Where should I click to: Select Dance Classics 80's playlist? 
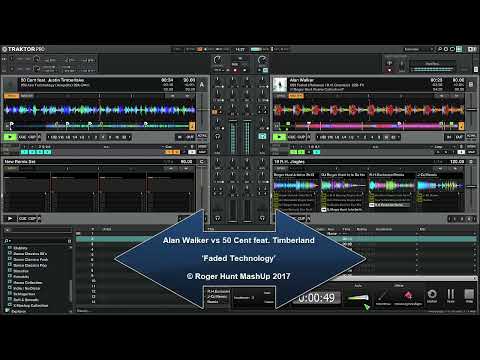coord(30,254)
